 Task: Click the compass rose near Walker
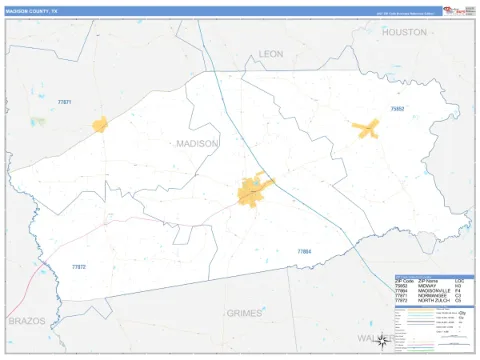[x=382, y=341]
